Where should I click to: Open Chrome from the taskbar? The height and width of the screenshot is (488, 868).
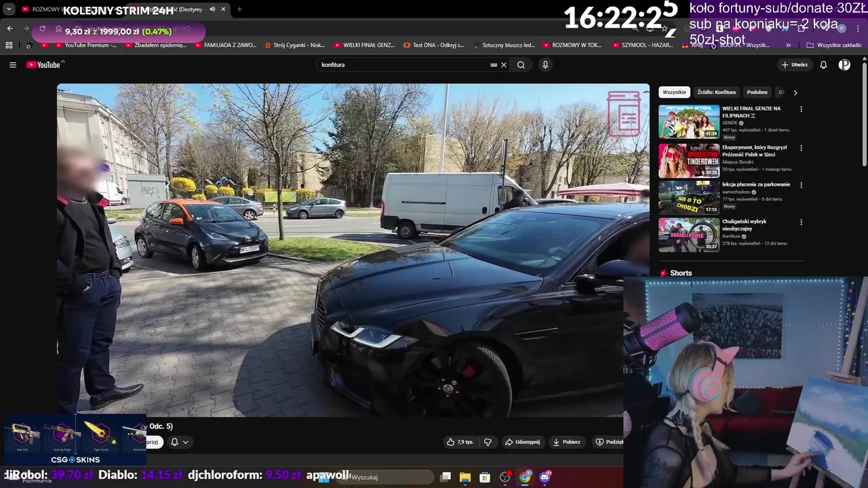[525, 477]
